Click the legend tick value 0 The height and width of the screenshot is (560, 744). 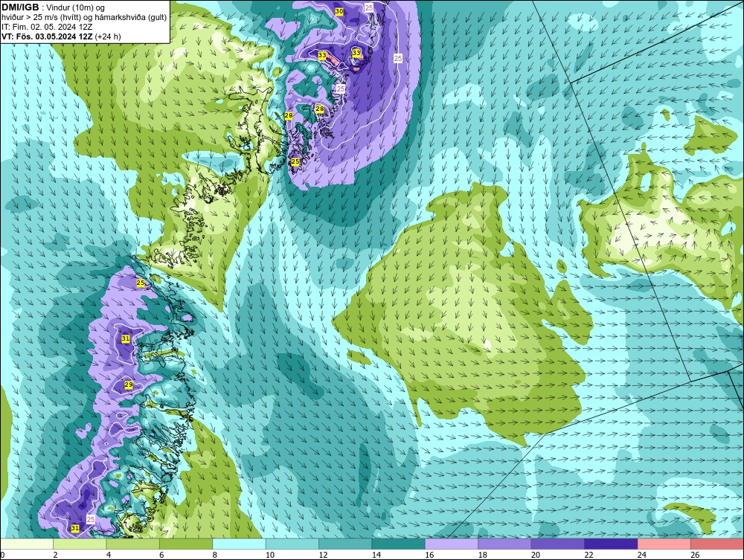(x=2, y=555)
